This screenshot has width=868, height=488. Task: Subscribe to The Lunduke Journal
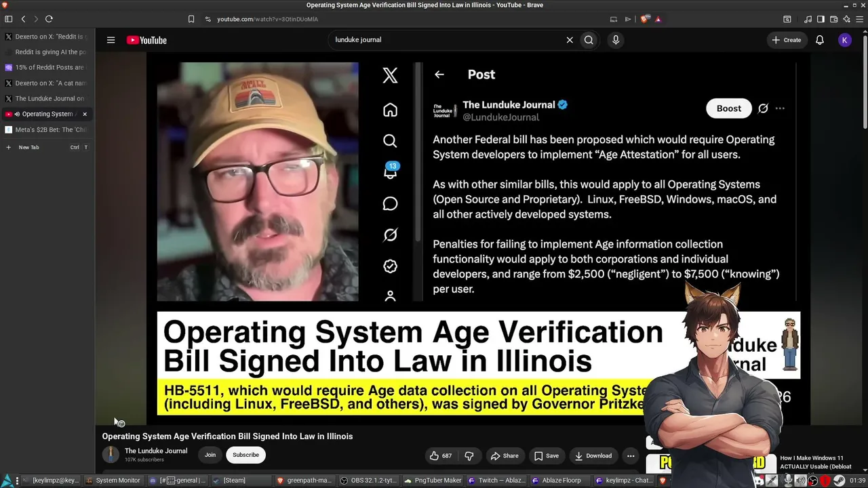coord(245,455)
